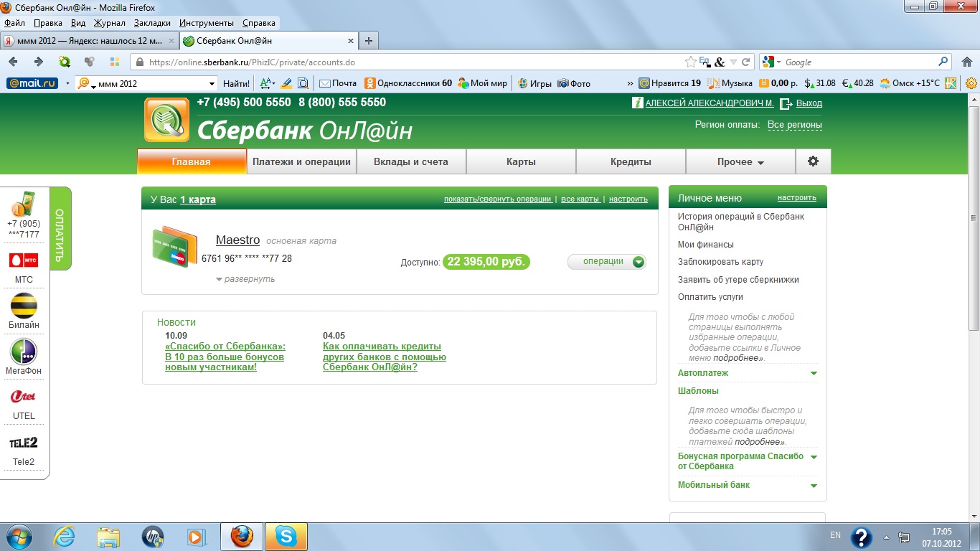The image size is (980, 551).
Task: Open a new browser tab with plus button
Action: point(368,41)
